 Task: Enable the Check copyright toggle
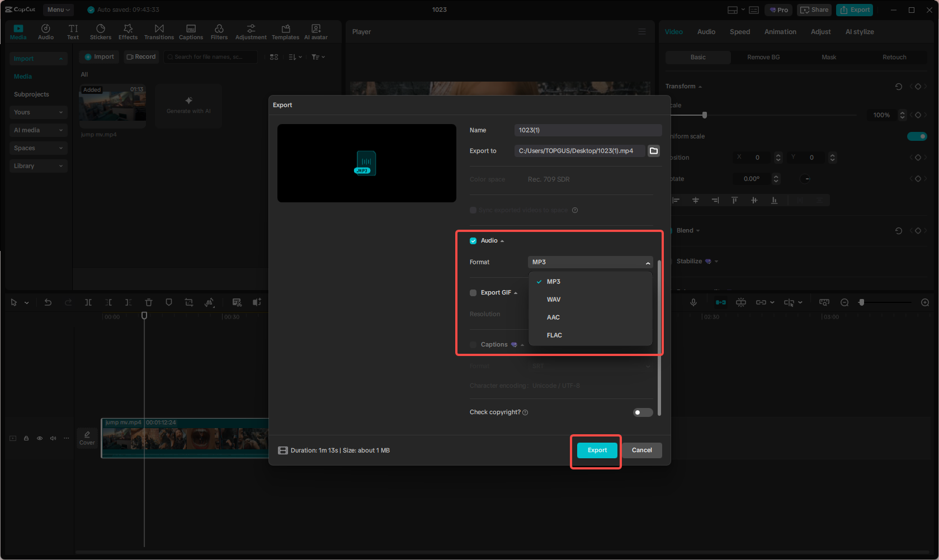click(642, 412)
